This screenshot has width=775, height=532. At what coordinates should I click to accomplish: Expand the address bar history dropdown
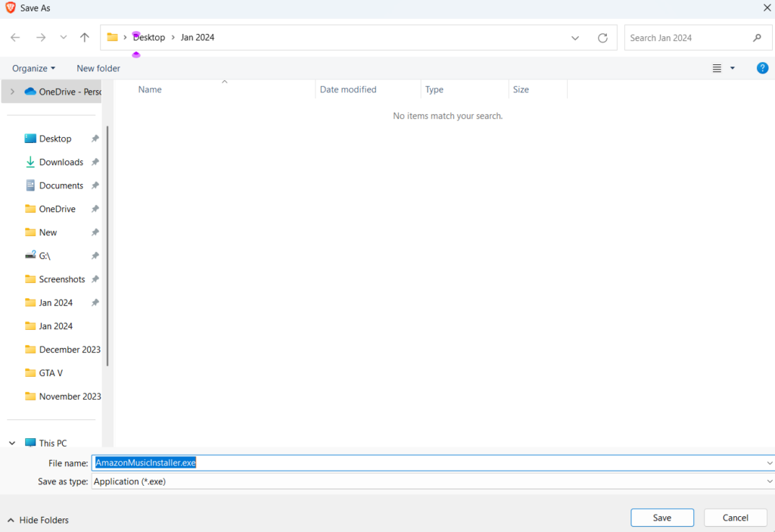pyautogui.click(x=575, y=38)
